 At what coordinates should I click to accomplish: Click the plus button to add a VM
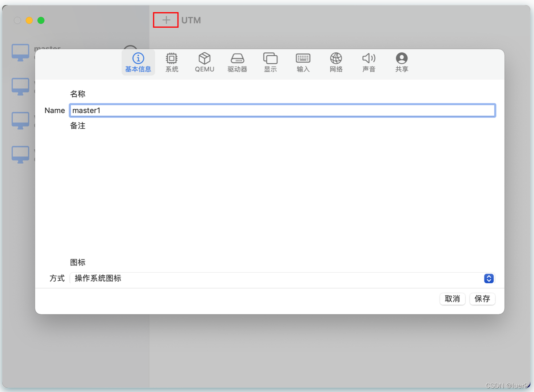(x=166, y=20)
